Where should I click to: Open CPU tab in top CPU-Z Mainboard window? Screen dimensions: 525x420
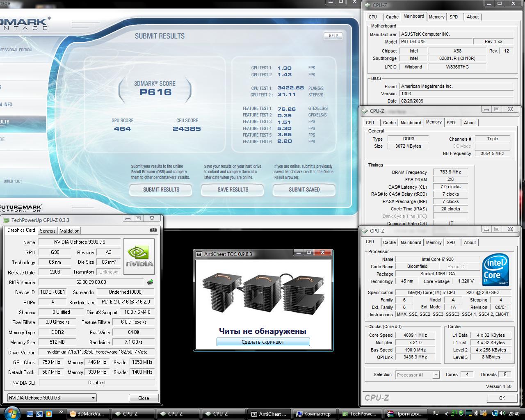tap(373, 17)
